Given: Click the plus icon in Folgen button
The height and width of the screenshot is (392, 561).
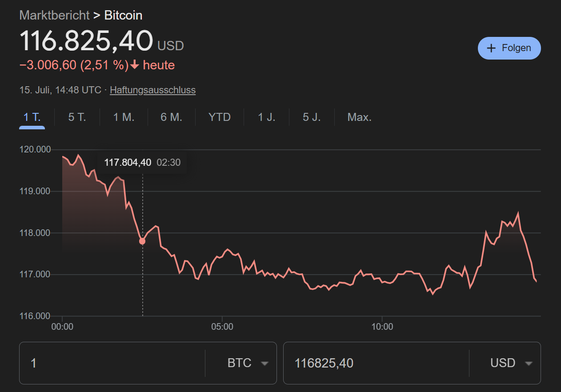Looking at the screenshot, I should (491, 48).
